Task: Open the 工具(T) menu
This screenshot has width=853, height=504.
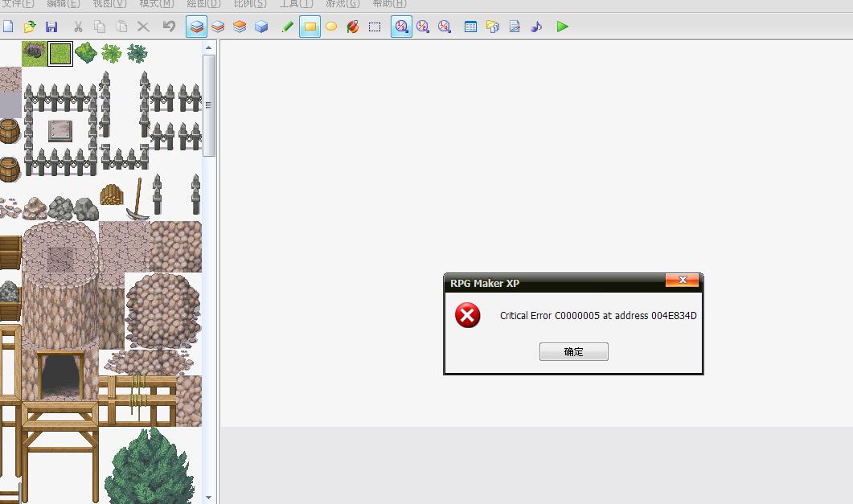Action: pos(297,4)
